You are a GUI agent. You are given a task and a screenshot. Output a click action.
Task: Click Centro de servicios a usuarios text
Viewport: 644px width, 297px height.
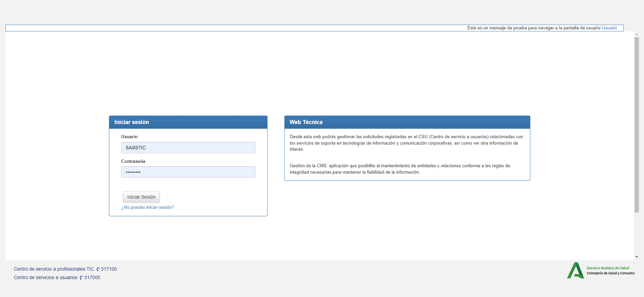(x=46, y=278)
